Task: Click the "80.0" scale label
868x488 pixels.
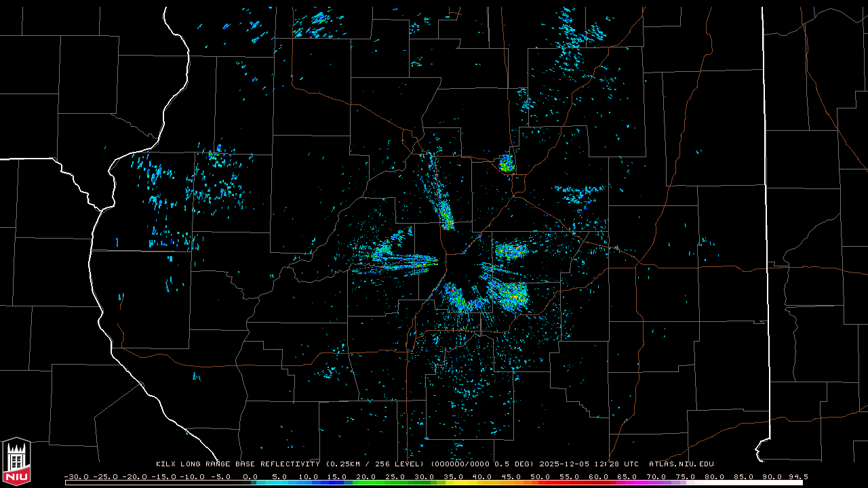Action: pos(714,476)
